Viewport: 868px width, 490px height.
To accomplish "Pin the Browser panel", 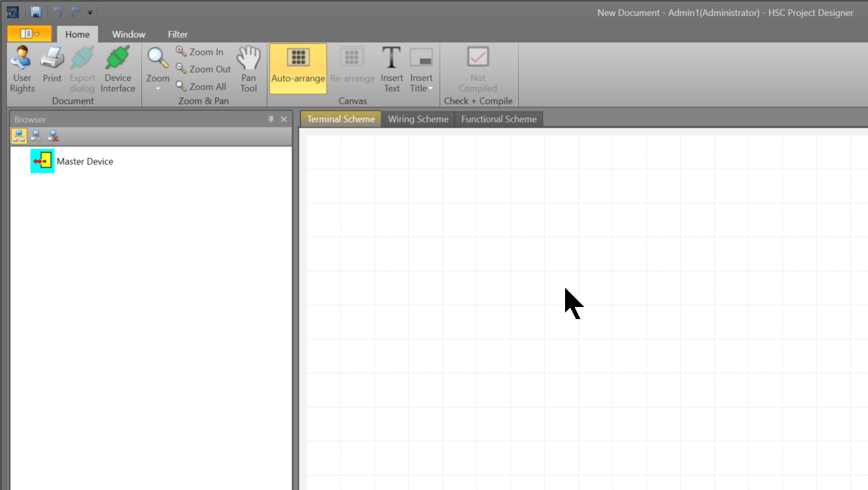I will click(270, 119).
